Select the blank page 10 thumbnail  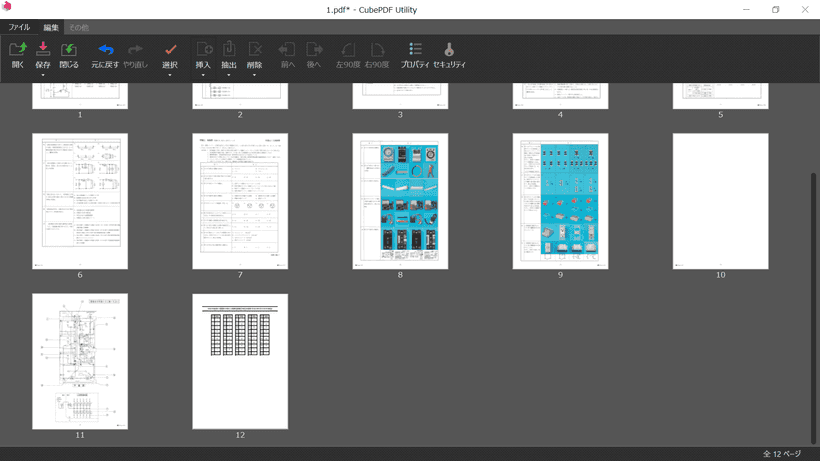point(721,201)
